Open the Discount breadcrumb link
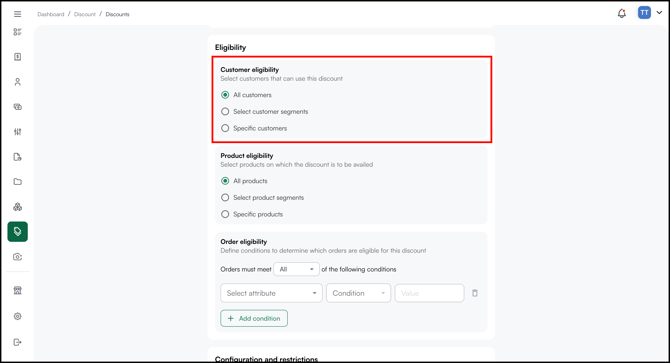This screenshot has width=670, height=363. click(85, 14)
